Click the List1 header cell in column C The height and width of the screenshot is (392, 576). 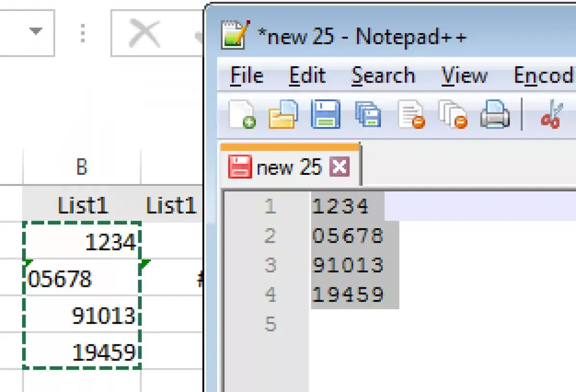pyautogui.click(x=171, y=204)
